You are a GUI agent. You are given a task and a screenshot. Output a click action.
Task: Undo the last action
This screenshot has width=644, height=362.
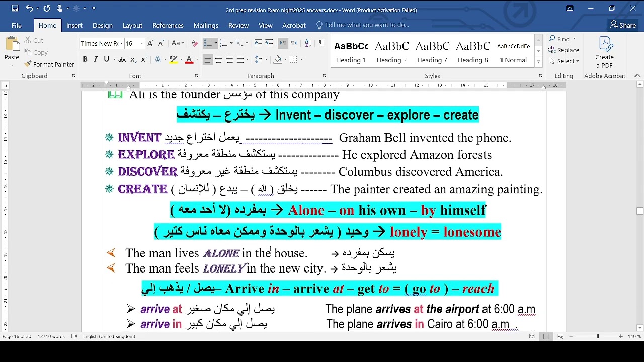(29, 8)
